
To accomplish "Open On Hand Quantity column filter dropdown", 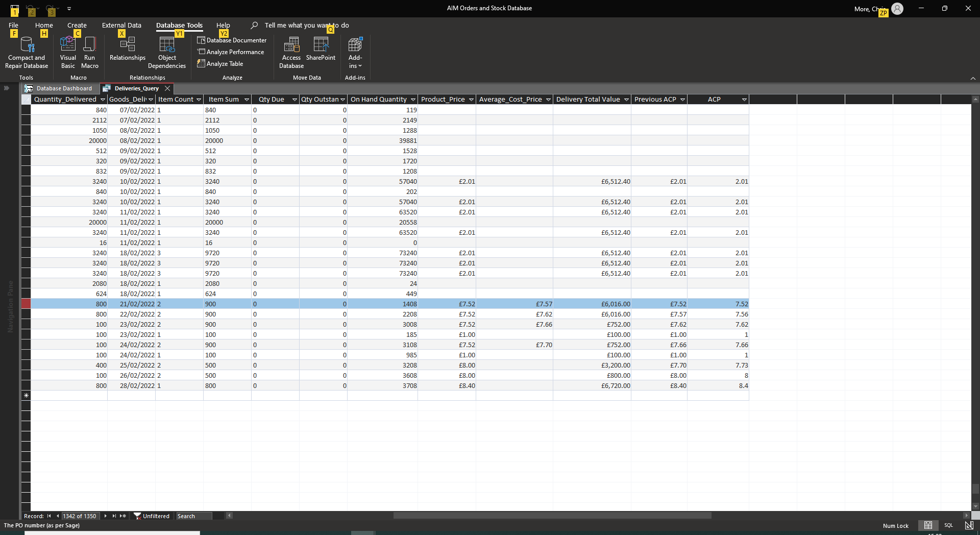I will pyautogui.click(x=413, y=100).
